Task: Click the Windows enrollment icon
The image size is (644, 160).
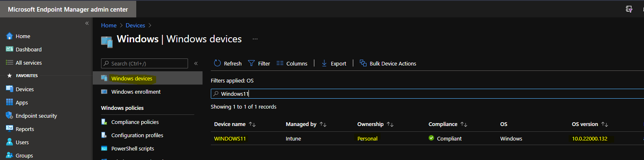Action: (x=104, y=92)
